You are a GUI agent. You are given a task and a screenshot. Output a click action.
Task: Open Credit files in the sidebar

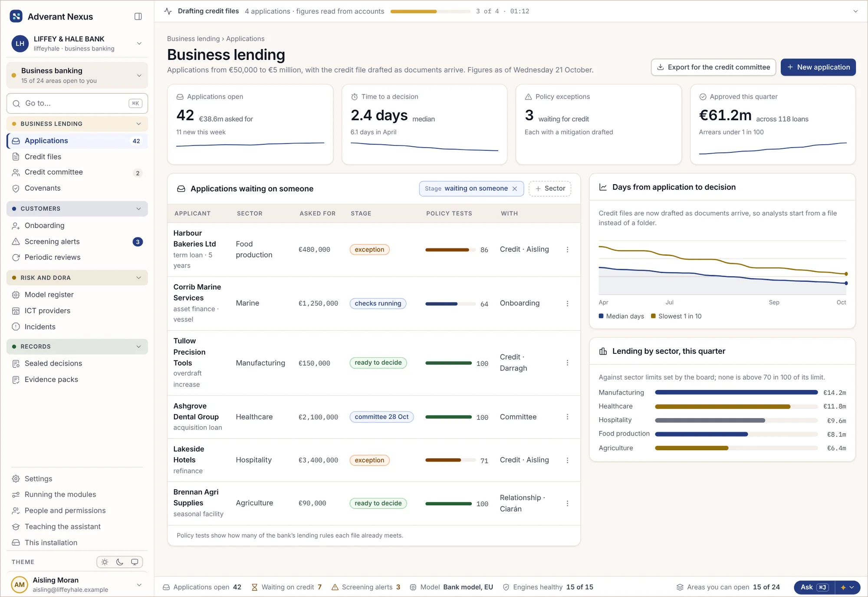(77, 157)
